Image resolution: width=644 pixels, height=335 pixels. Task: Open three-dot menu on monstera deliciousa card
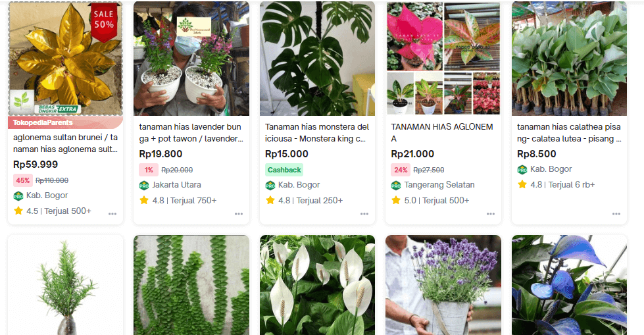(364, 214)
